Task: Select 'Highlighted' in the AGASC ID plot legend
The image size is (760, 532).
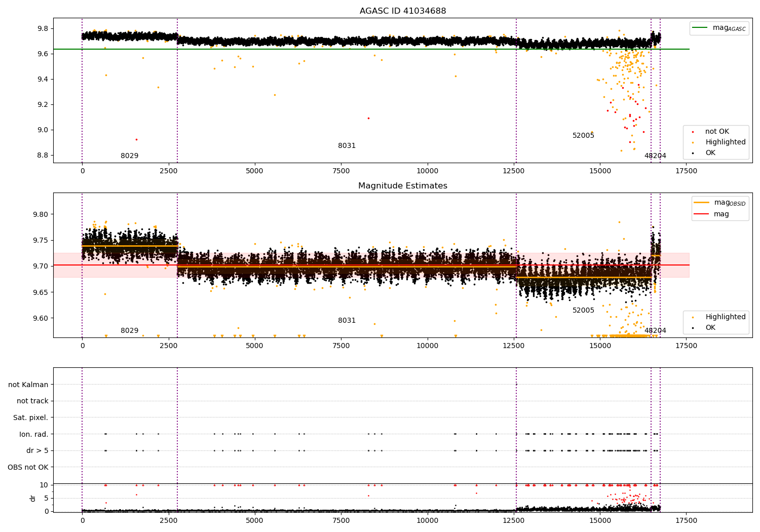Action: 726,142
